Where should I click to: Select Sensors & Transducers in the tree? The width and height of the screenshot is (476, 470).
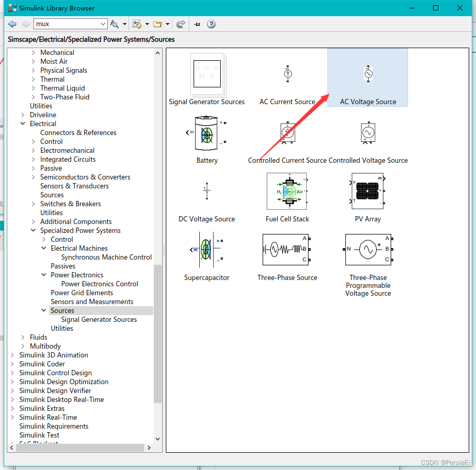pyautogui.click(x=74, y=186)
